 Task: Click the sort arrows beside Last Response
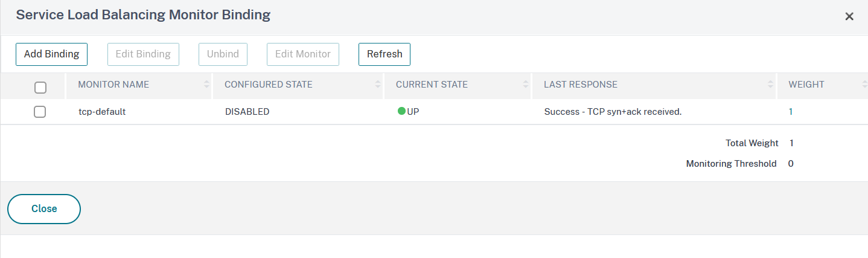pyautogui.click(x=771, y=85)
